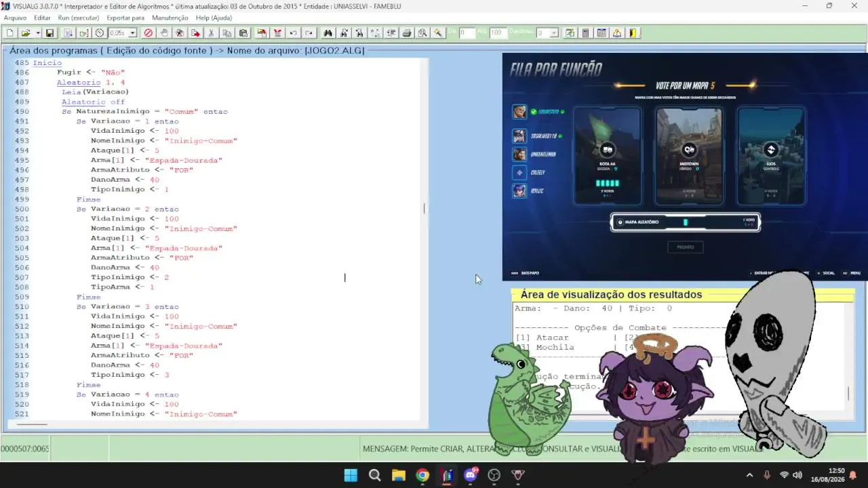Click the execution timer clock icon
868x488 pixels.
pyautogui.click(x=100, y=33)
